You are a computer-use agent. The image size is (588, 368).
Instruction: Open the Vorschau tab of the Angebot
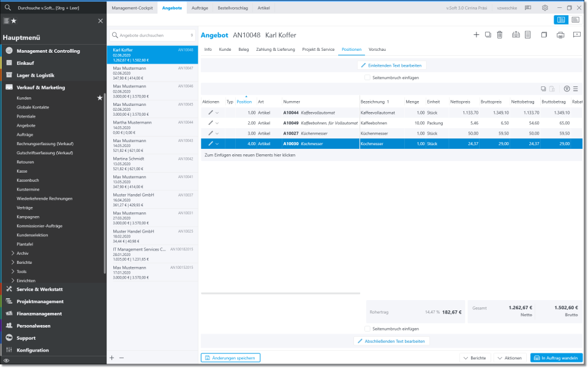tap(377, 50)
